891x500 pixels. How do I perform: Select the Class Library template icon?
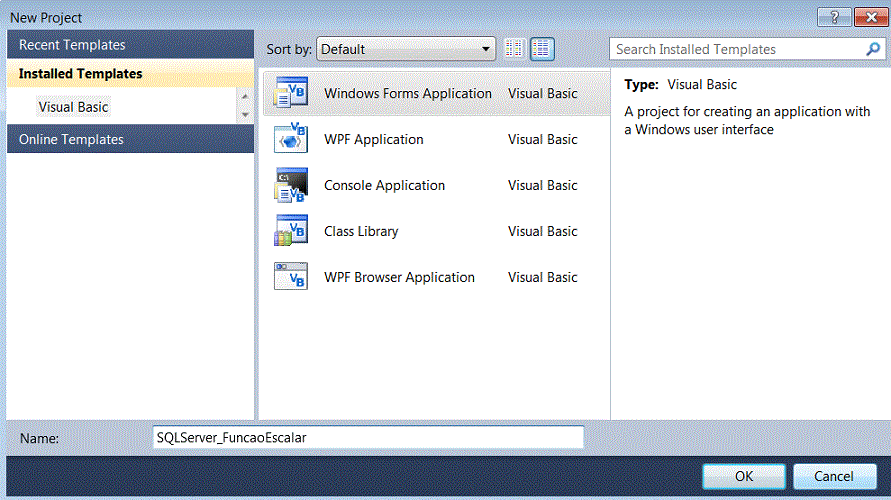(291, 230)
